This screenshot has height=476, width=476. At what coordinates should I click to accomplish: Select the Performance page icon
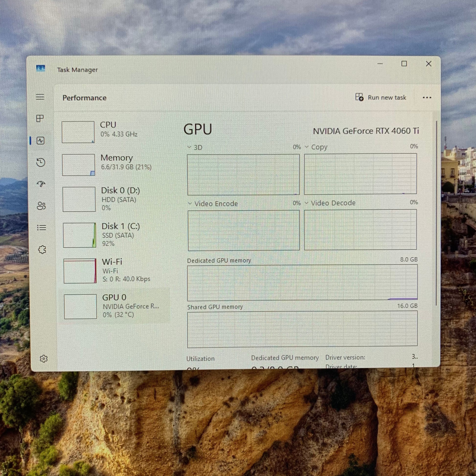pos(41,141)
